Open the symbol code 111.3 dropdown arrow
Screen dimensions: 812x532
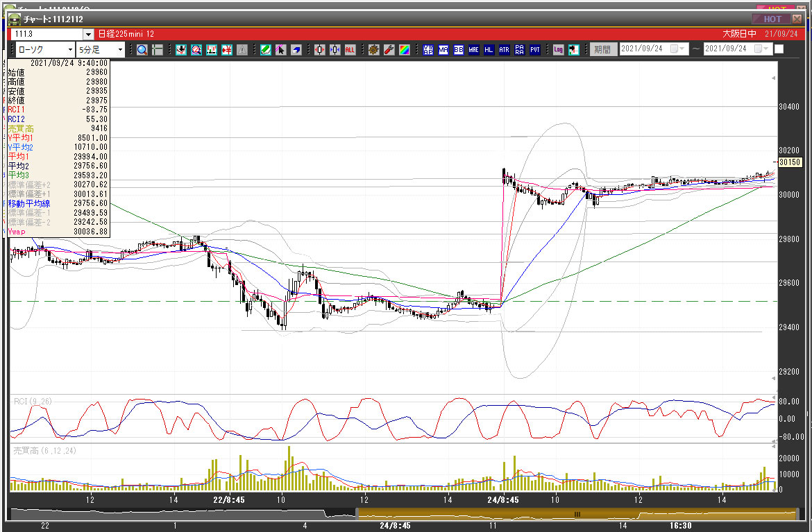click(88, 34)
